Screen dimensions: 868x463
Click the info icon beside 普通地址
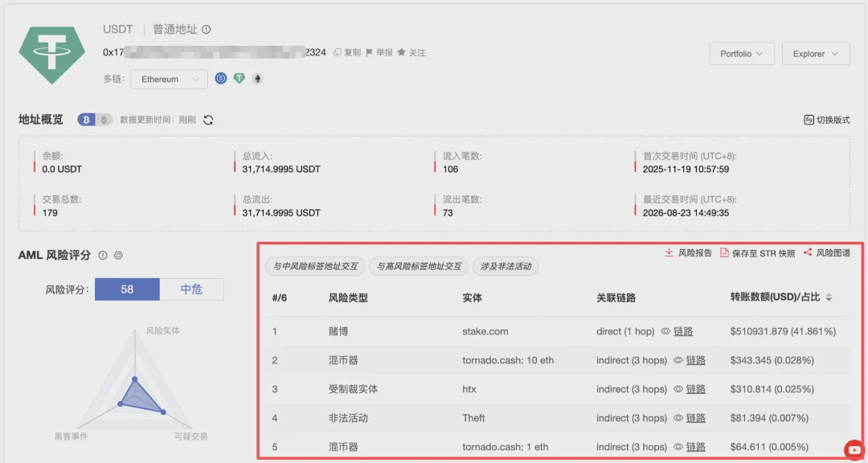point(206,30)
